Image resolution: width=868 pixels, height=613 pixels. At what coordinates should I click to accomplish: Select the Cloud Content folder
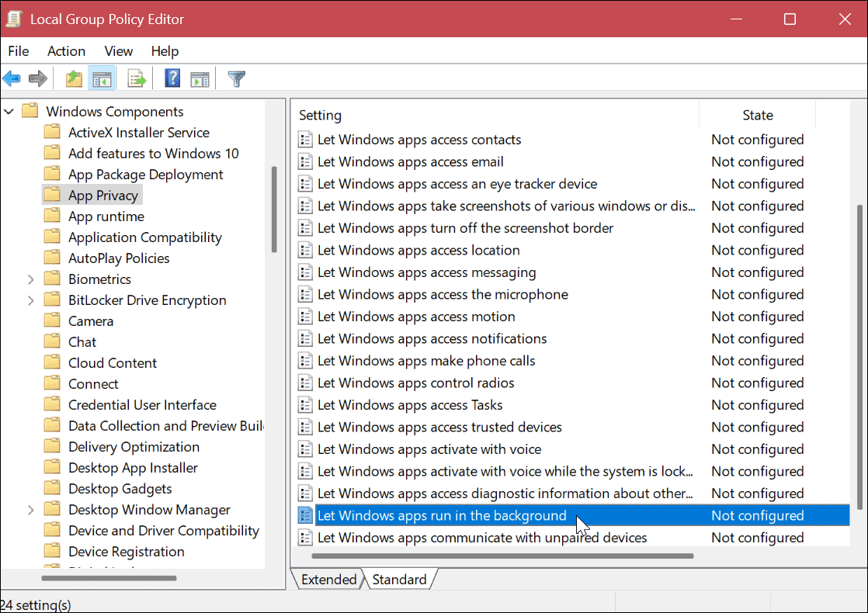113,363
